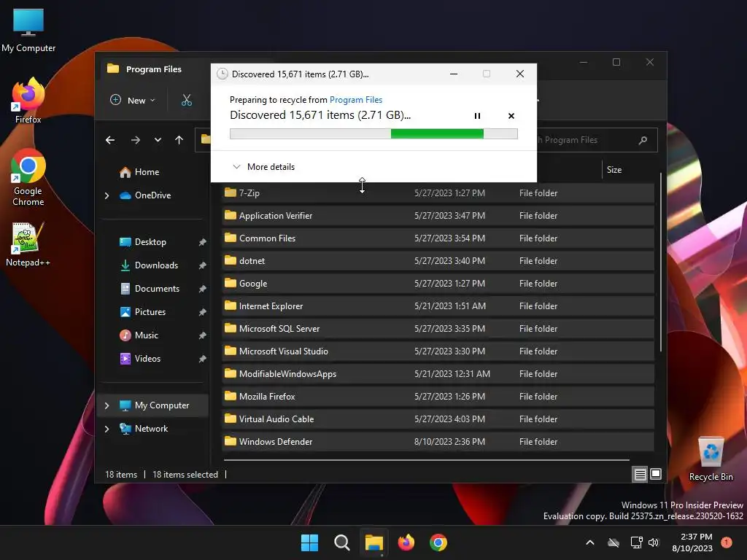Open the Recycle Bin on desktop
The width and height of the screenshot is (747, 560).
click(x=711, y=459)
